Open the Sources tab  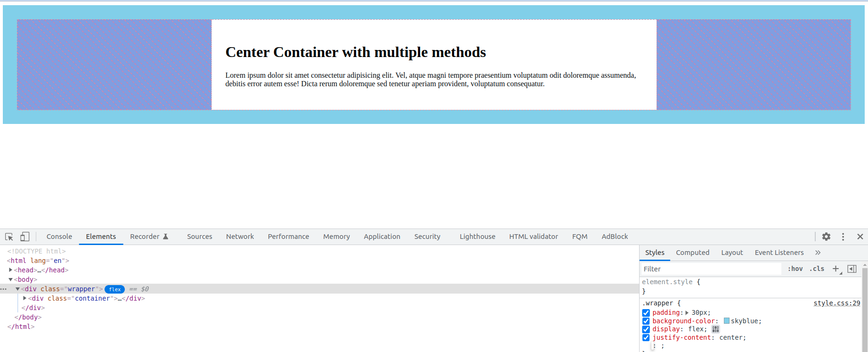point(200,237)
